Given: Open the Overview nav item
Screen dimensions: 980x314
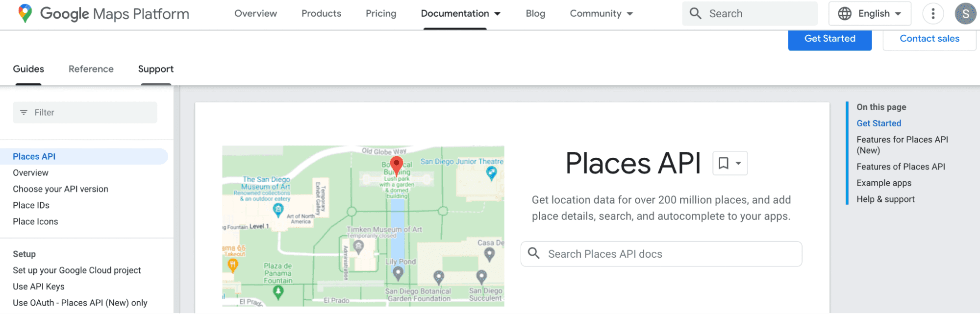Looking at the screenshot, I should [x=255, y=14].
